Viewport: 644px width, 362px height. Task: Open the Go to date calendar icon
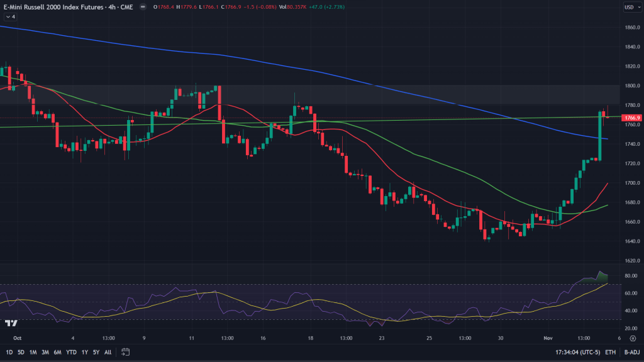pos(125,352)
